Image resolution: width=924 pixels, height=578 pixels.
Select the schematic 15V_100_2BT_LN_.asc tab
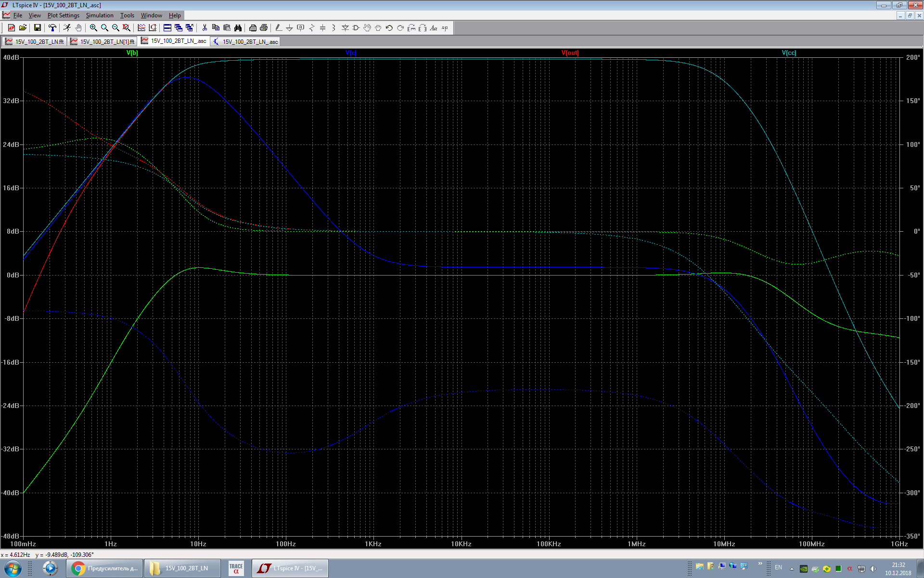[x=245, y=42]
